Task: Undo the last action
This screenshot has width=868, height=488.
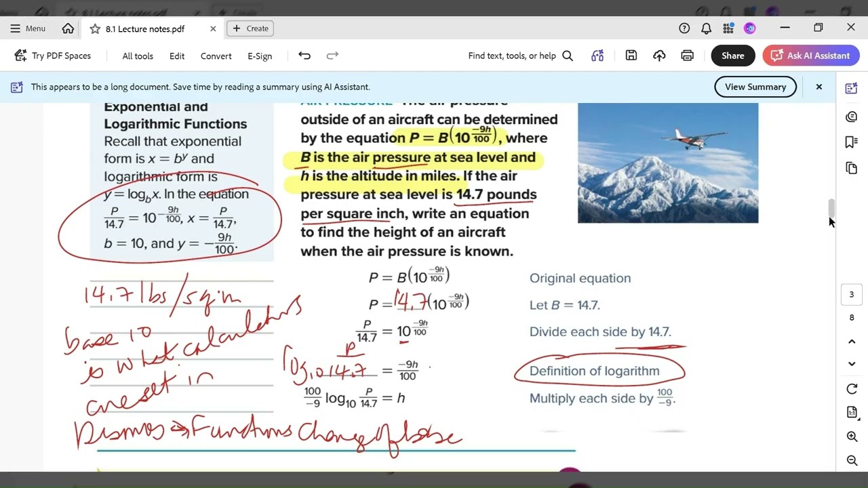Action: point(304,56)
